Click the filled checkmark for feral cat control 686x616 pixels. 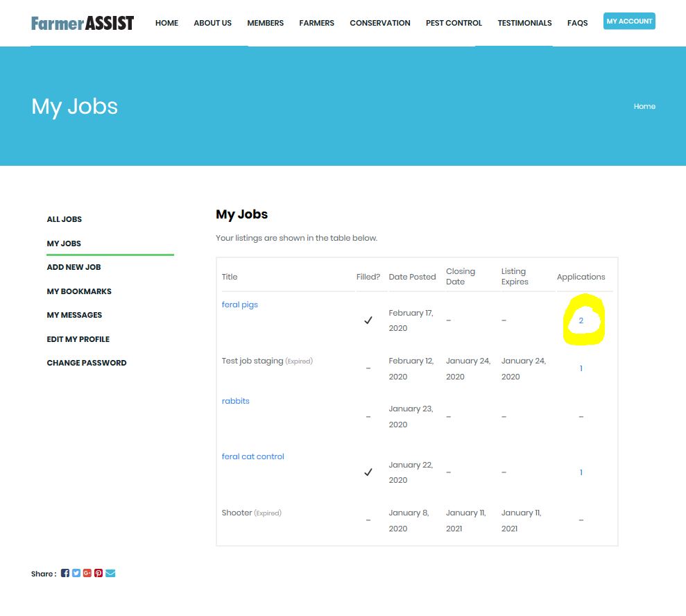(368, 472)
